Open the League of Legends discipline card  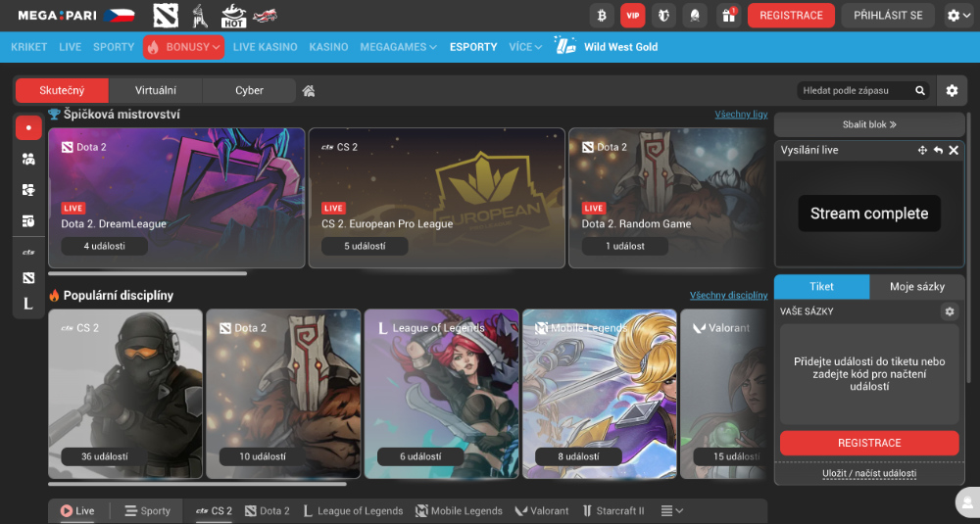442,394
